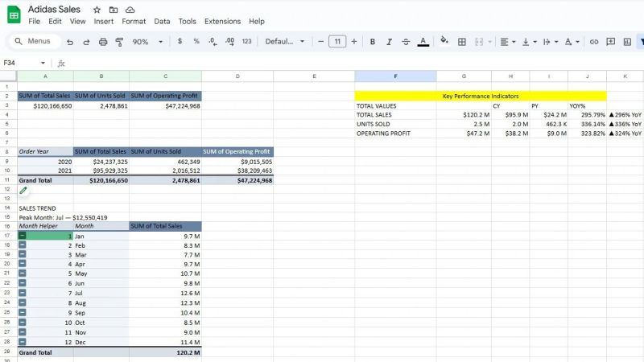Open the View menu
The height and width of the screenshot is (362, 644).
coord(77,22)
